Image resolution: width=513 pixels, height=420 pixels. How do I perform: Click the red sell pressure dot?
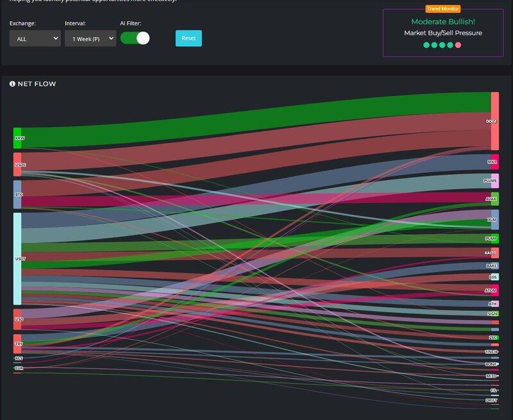point(458,45)
